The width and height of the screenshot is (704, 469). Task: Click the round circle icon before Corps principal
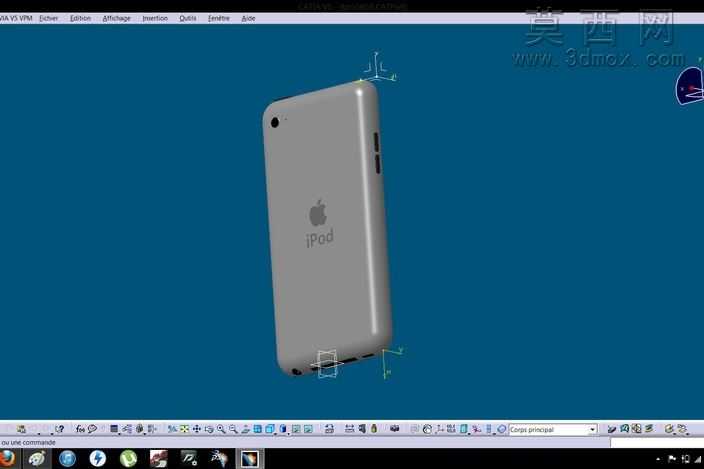[502, 429]
